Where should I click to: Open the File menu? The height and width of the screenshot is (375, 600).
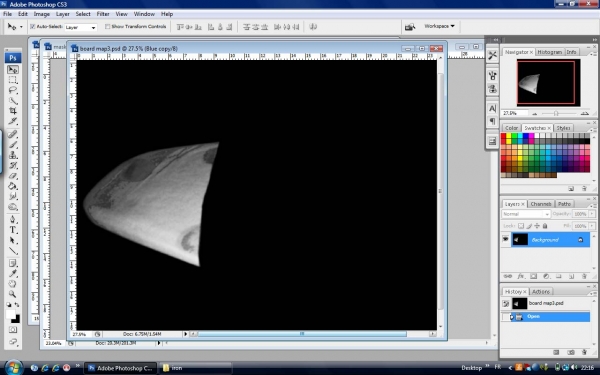coord(7,14)
